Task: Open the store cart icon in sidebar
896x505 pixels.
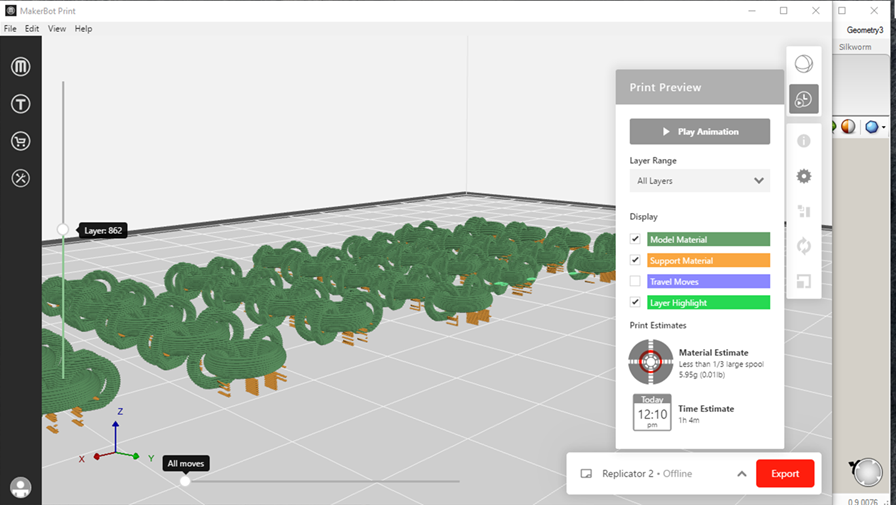Action: (x=21, y=141)
